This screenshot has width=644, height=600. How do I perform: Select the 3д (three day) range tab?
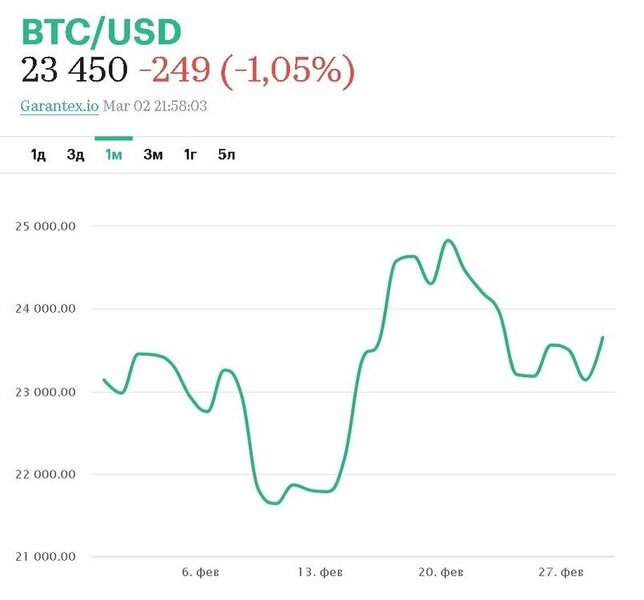click(x=75, y=154)
